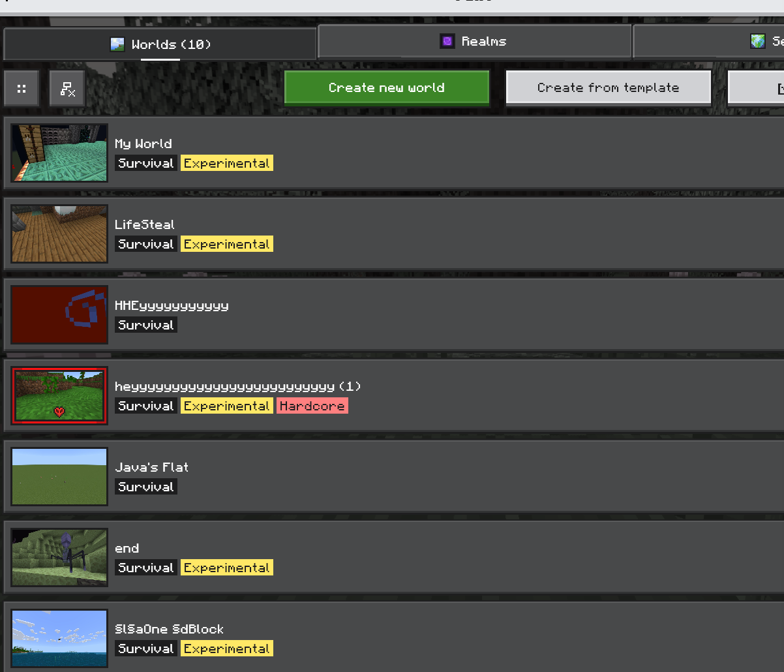This screenshot has height=672, width=784.
Task: Open the grid view layout icon
Action: (x=22, y=89)
